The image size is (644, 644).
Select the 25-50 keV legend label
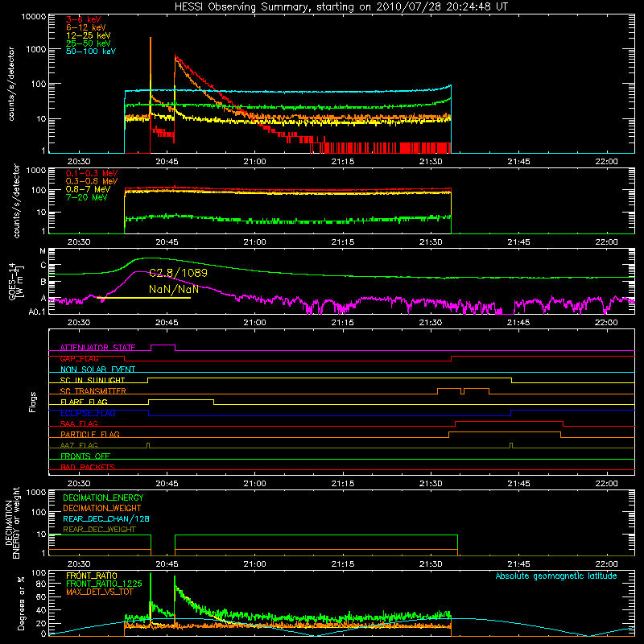(x=89, y=43)
